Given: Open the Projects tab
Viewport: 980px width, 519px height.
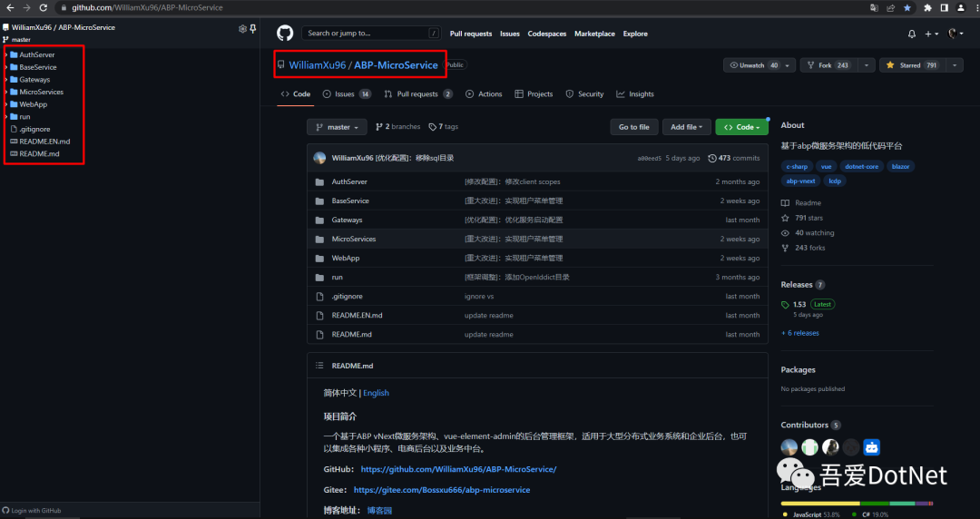Looking at the screenshot, I should [x=534, y=93].
